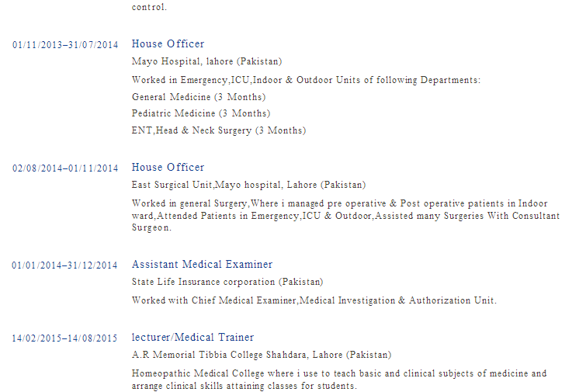Click the word "control." at the top

[149, 7]
